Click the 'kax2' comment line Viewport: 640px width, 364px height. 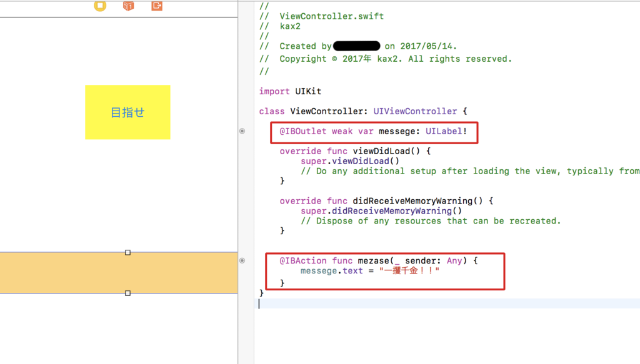280,26
